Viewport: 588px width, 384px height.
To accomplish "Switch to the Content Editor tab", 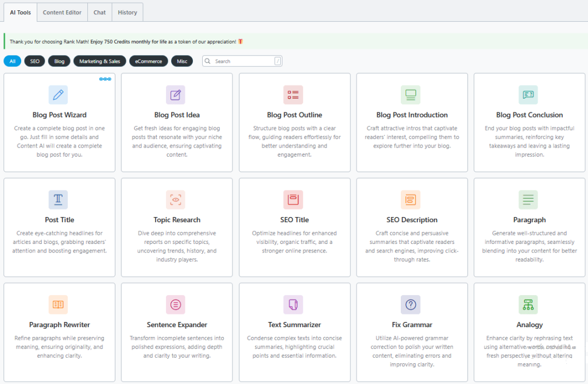I will (62, 12).
